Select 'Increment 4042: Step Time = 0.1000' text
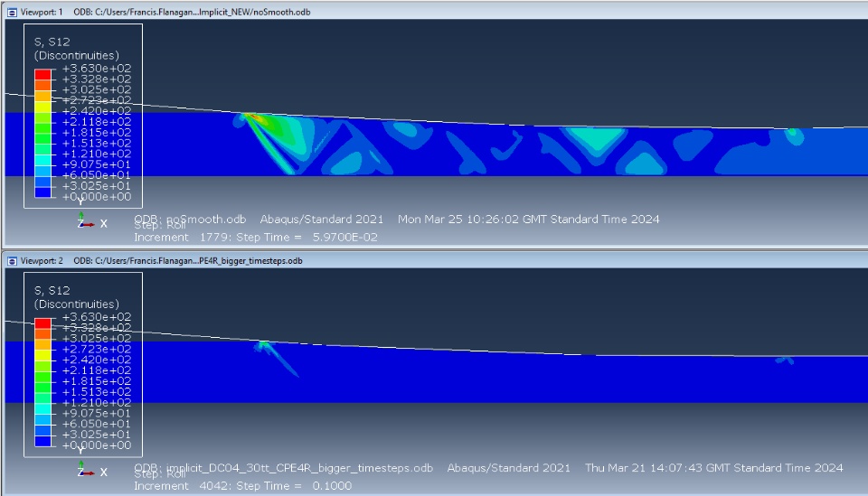The width and height of the screenshot is (868, 496). tap(243, 486)
